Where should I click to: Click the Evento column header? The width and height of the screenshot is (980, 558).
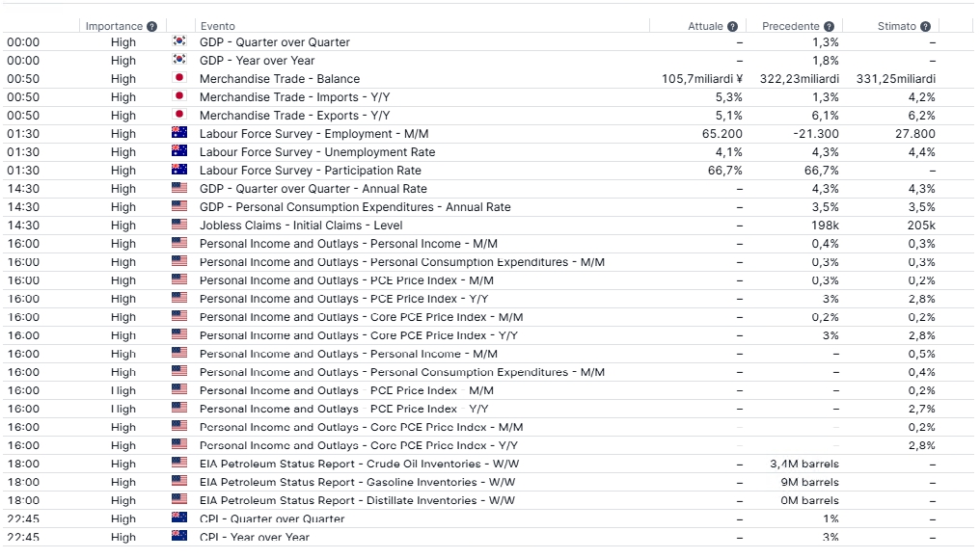click(217, 27)
